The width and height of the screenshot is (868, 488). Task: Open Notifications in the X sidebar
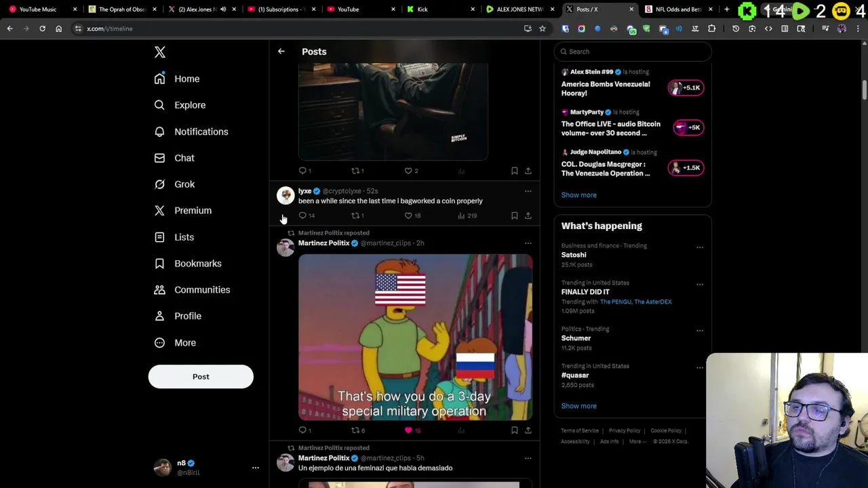click(191, 131)
